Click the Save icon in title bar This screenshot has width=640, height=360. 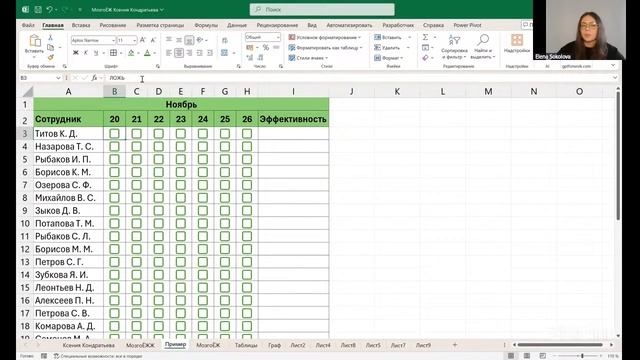38,9
